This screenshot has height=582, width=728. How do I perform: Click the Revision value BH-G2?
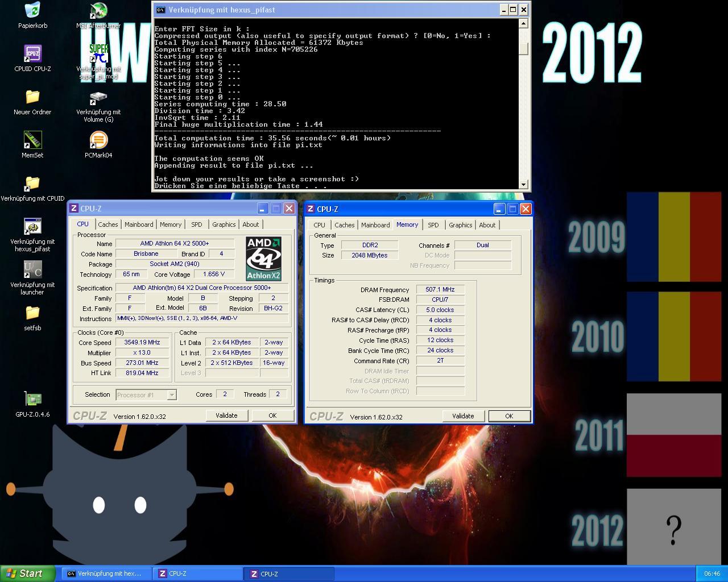point(273,308)
